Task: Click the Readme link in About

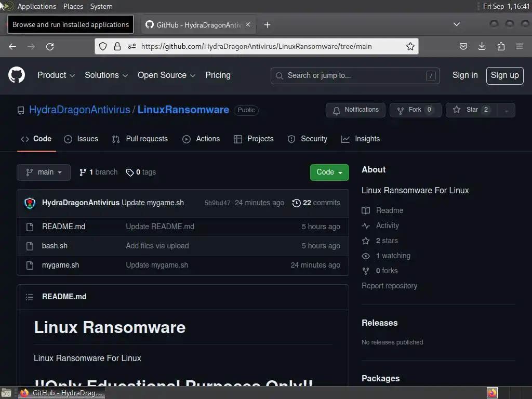Action: 382,211
